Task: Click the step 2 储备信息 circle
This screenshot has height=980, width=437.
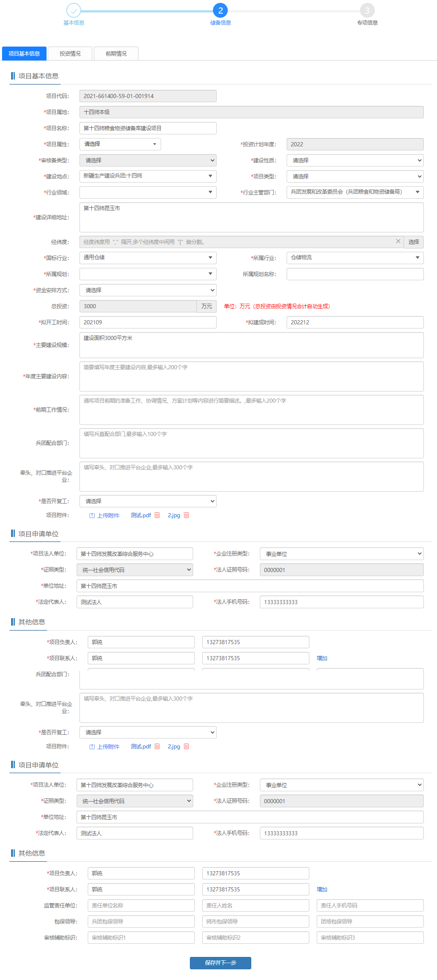Action: point(220,10)
